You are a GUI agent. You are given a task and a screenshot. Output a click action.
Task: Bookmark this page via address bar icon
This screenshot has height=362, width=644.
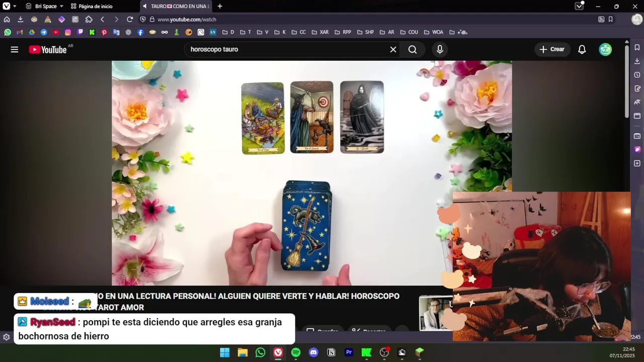[610, 19]
